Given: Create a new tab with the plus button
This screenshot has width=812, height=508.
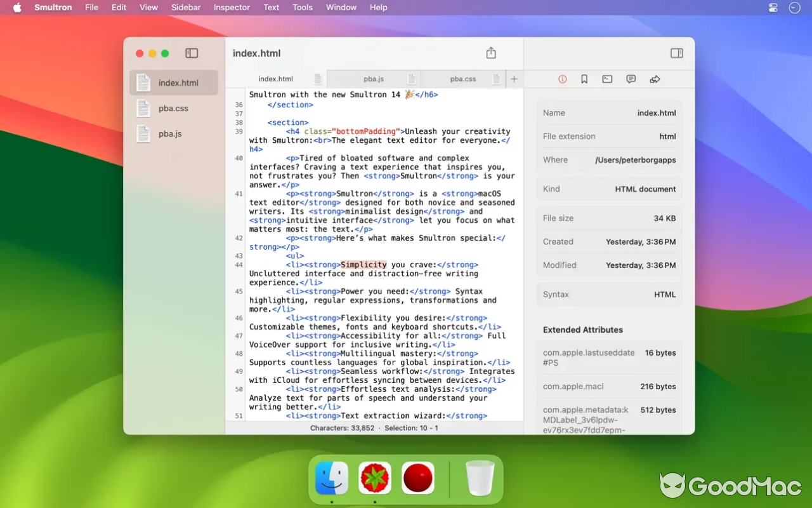Looking at the screenshot, I should coord(514,79).
